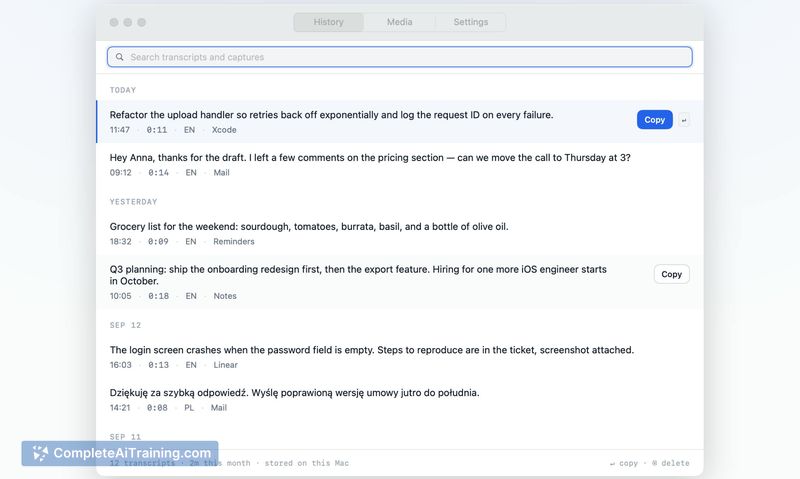Screen dimensions: 800x479
Task: Click the Linear source label
Action: click(x=226, y=365)
